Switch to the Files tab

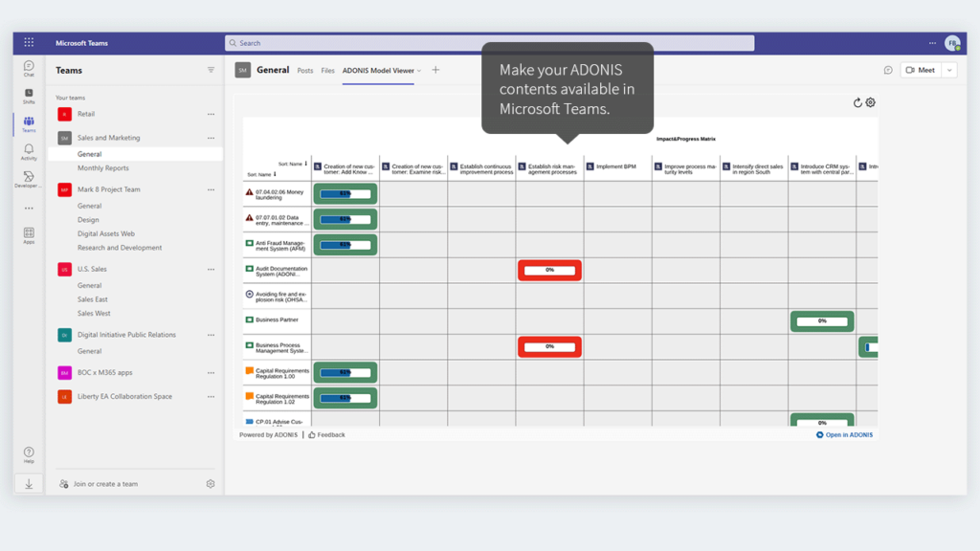click(327, 70)
